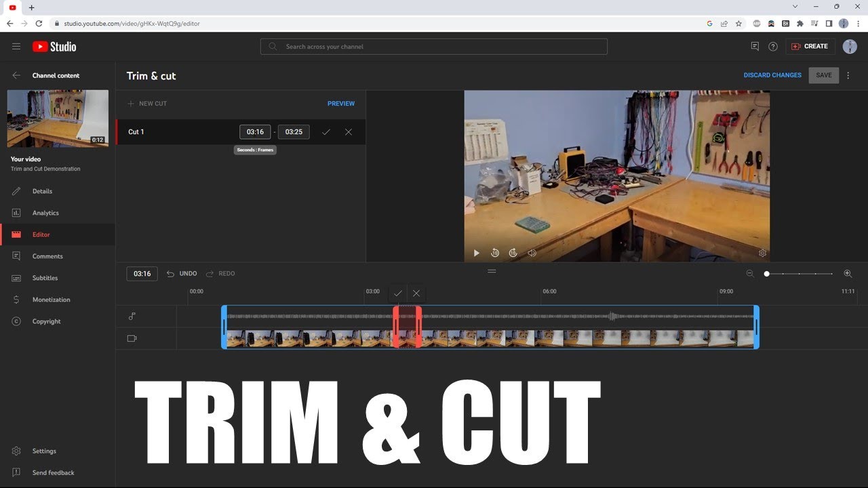Zoom out the timeline

(750, 273)
